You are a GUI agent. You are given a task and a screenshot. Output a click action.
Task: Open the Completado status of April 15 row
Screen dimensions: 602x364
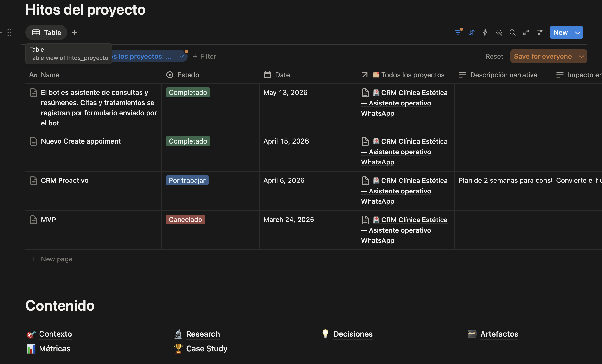[x=188, y=141]
